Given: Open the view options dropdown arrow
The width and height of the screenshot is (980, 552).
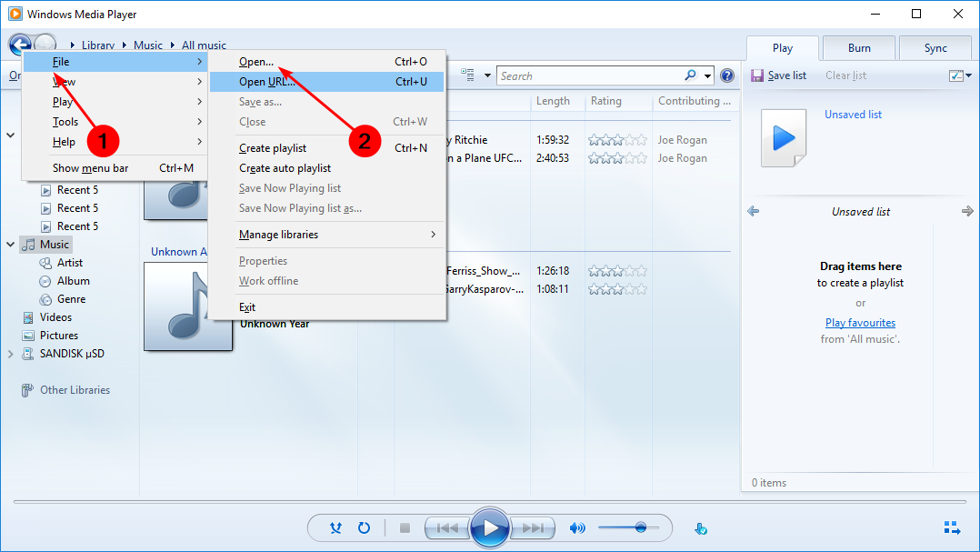Looking at the screenshot, I should (487, 75).
